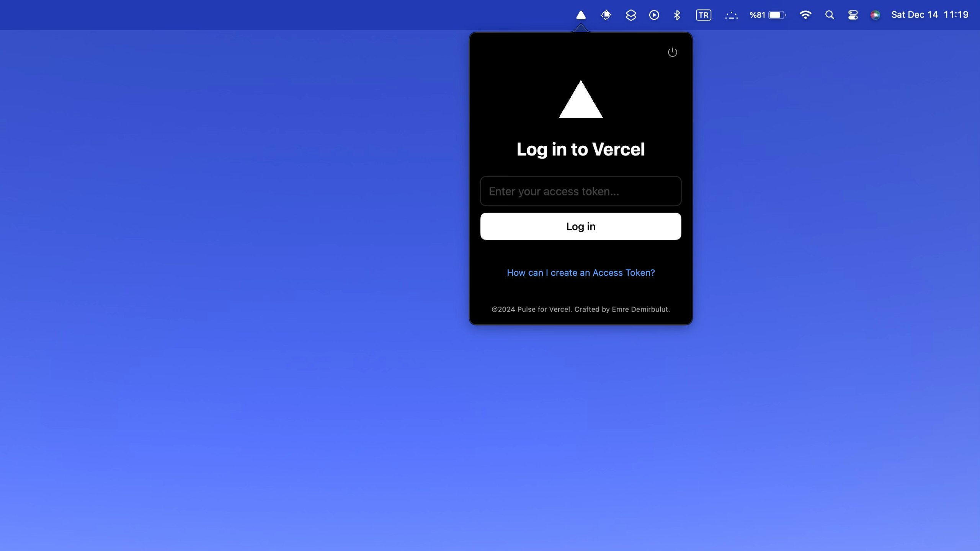Click the large Vercel triangle logo
Viewport: 980px width, 551px height.
[581, 100]
